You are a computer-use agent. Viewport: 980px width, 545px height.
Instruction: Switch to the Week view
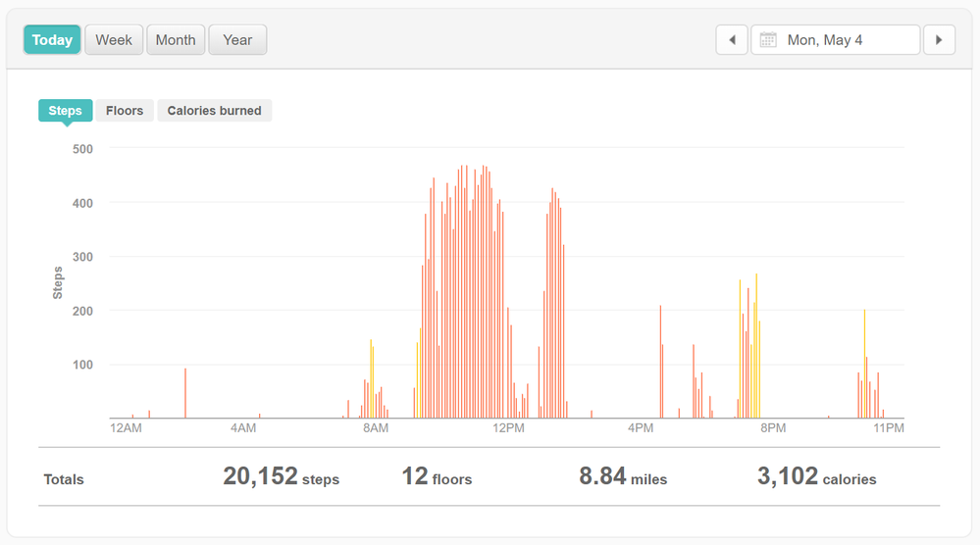[x=114, y=40]
